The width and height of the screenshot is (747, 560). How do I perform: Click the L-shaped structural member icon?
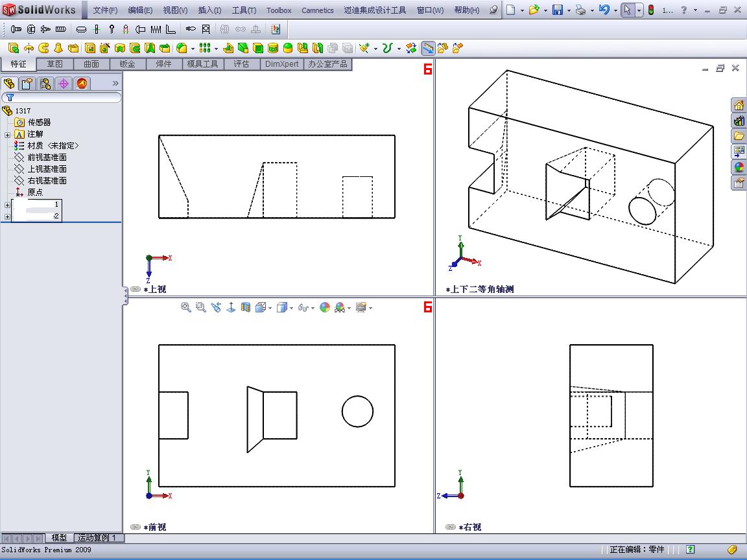click(171, 30)
